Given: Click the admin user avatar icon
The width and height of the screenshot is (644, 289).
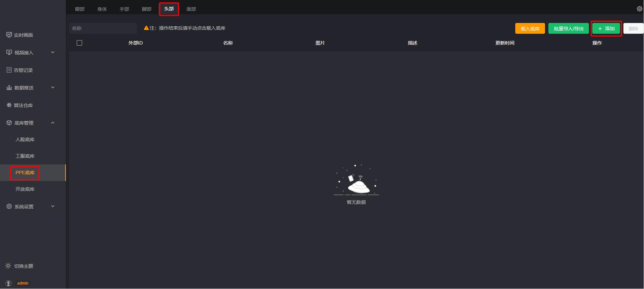Looking at the screenshot, I should (9, 283).
